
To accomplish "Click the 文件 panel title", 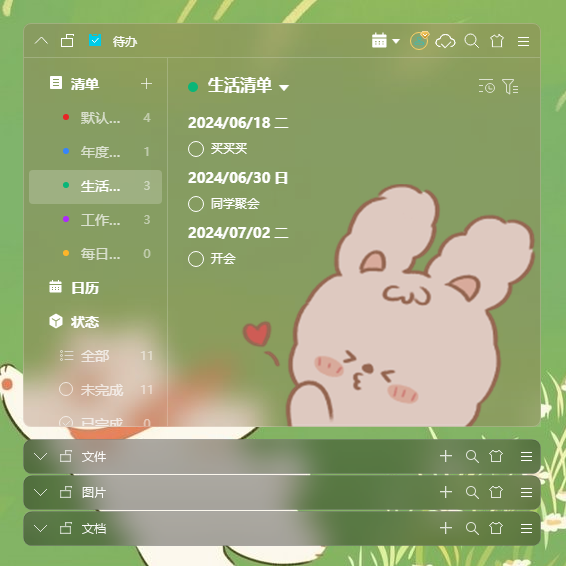I will click(x=94, y=457).
